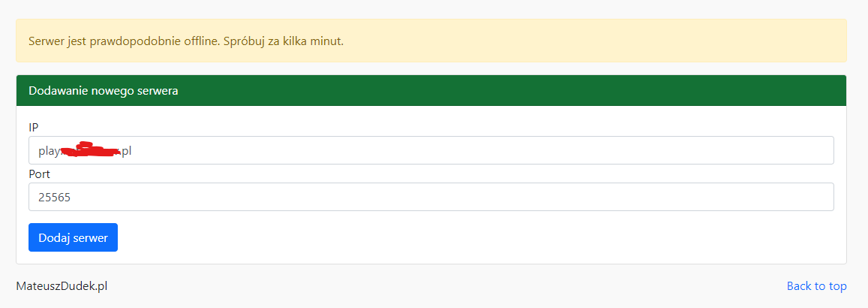Click the red redacted part of IP
The height and width of the screenshot is (308, 868).
point(90,149)
